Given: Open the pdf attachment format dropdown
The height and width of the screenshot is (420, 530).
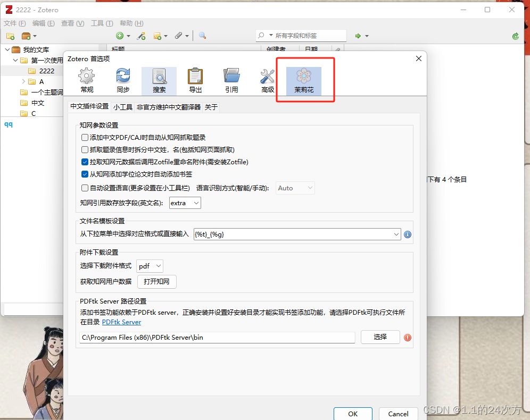Looking at the screenshot, I should (x=150, y=266).
